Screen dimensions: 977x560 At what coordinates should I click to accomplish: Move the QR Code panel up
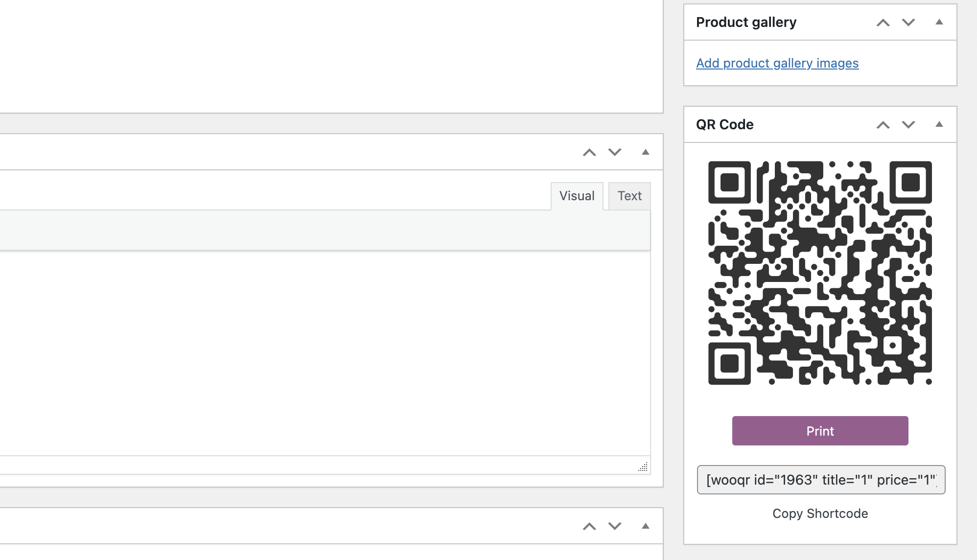pos(884,124)
